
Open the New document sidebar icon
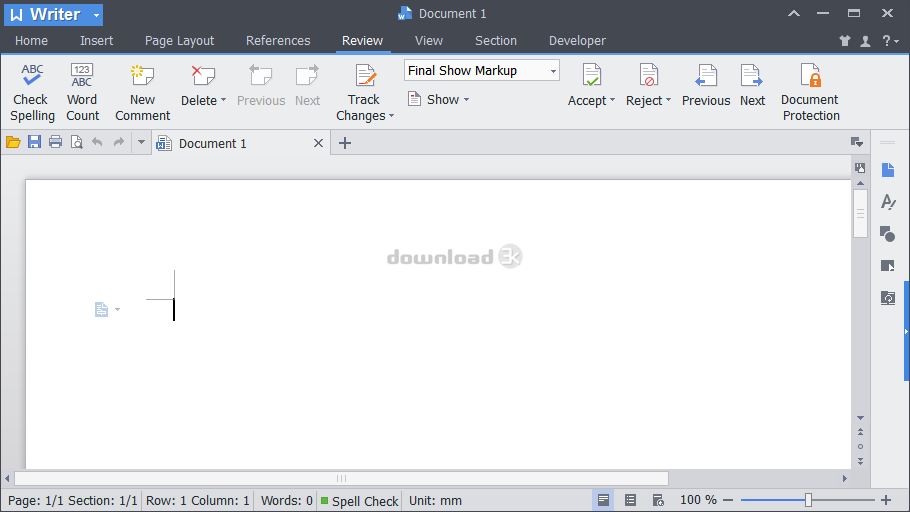(x=888, y=170)
